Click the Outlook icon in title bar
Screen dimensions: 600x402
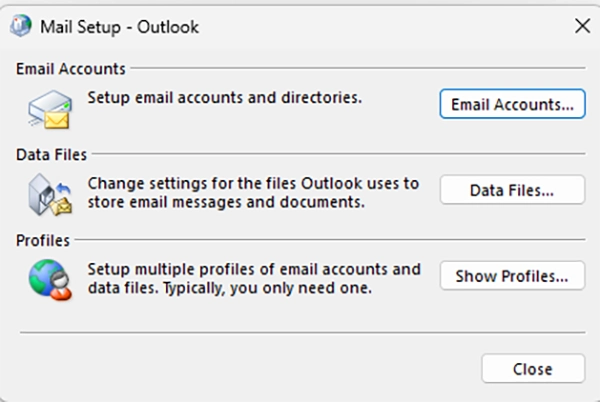(19, 27)
